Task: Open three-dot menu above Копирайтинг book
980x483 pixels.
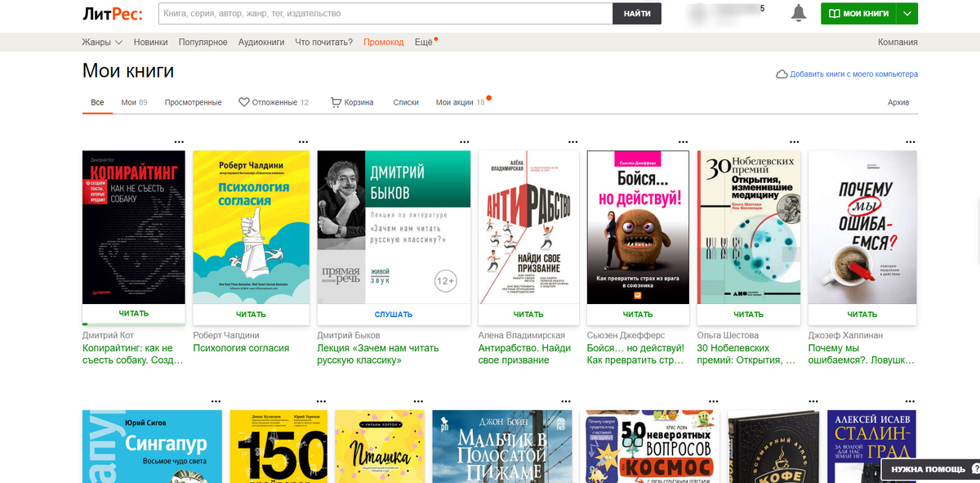Action: click(179, 141)
